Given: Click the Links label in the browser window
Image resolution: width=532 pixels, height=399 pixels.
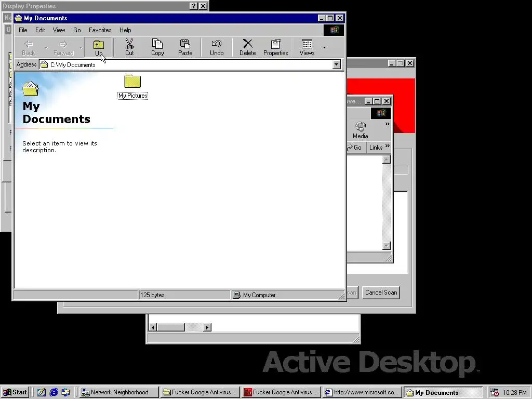Looking at the screenshot, I should click(x=376, y=147).
